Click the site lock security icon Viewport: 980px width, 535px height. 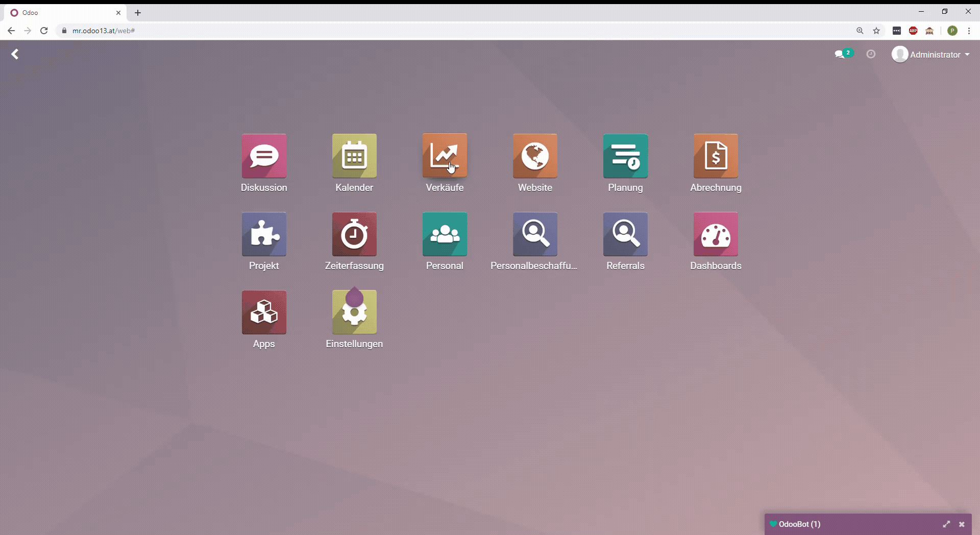tap(64, 31)
